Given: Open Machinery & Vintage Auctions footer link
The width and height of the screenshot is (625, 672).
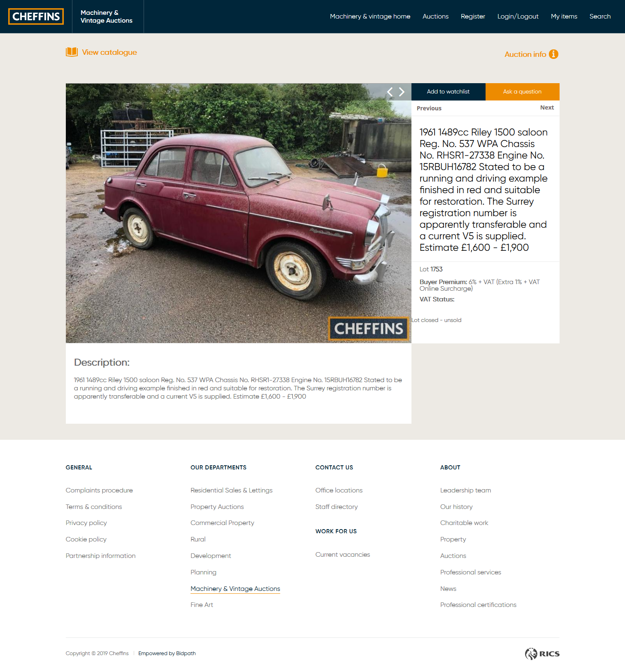Looking at the screenshot, I should (x=235, y=589).
